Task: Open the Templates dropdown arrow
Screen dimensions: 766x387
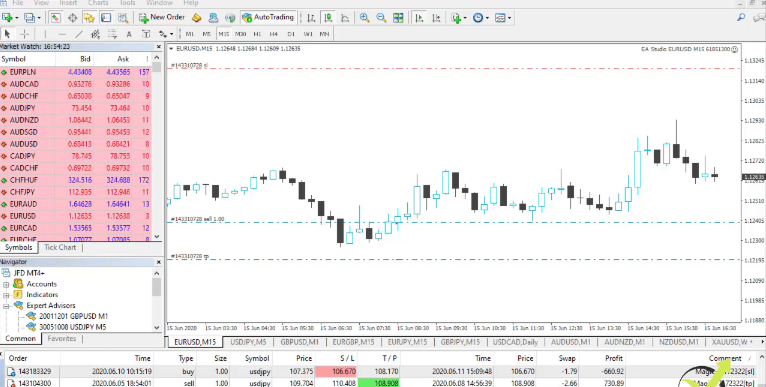Action: click(x=510, y=18)
